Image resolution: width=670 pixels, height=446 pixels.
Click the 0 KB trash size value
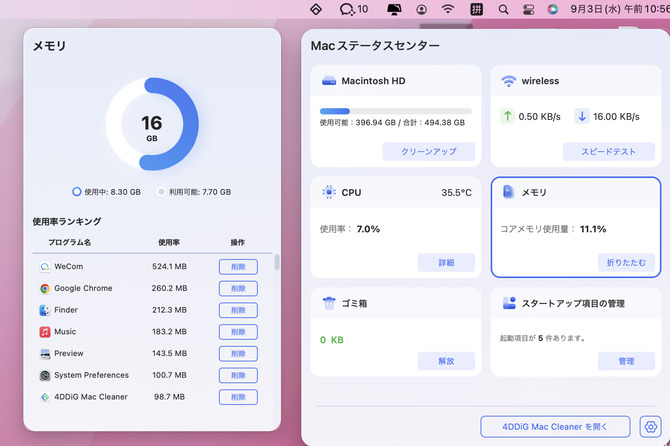pos(332,340)
